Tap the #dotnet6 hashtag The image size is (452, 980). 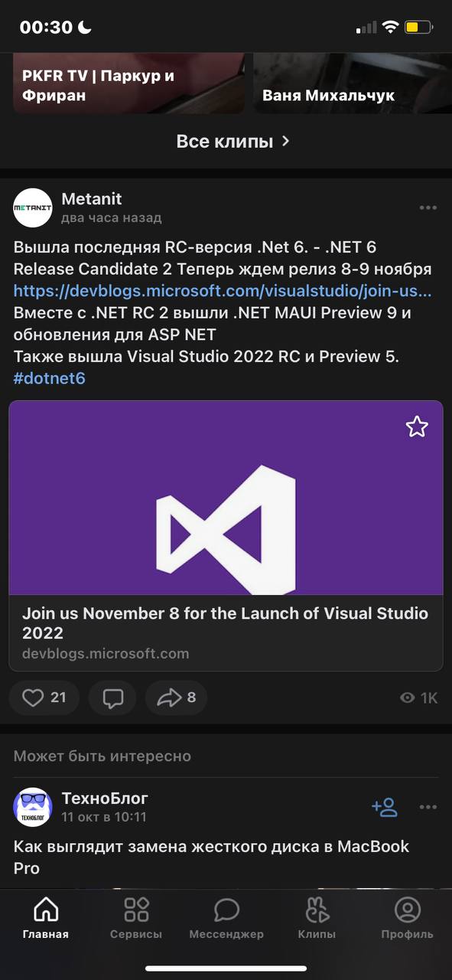(x=49, y=378)
